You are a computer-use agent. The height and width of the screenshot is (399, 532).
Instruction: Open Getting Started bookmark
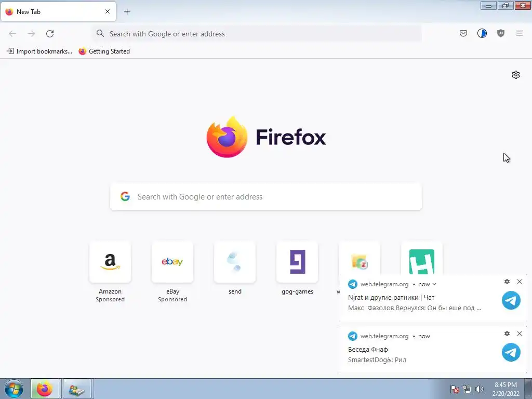tap(104, 51)
